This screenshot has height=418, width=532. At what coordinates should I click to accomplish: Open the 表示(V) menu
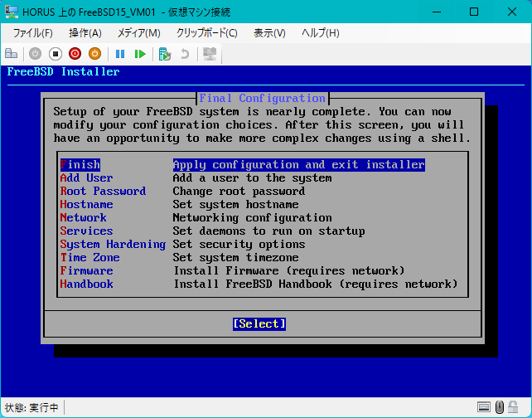(269, 33)
